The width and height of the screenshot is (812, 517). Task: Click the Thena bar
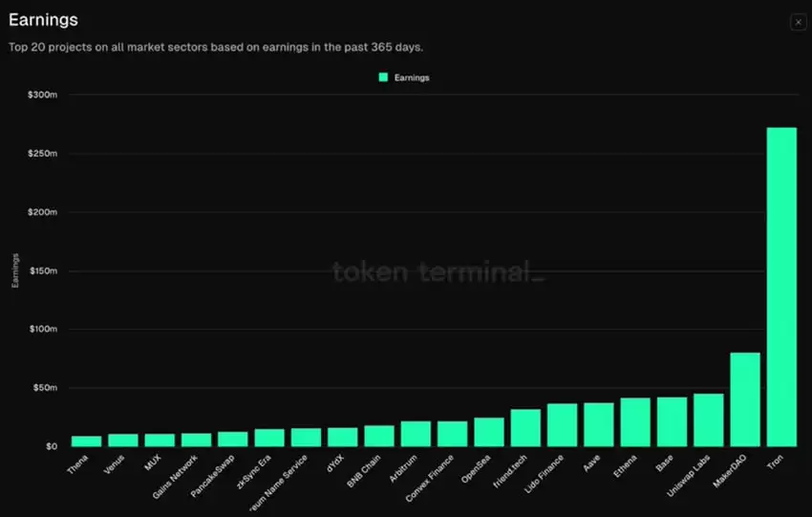(86, 442)
